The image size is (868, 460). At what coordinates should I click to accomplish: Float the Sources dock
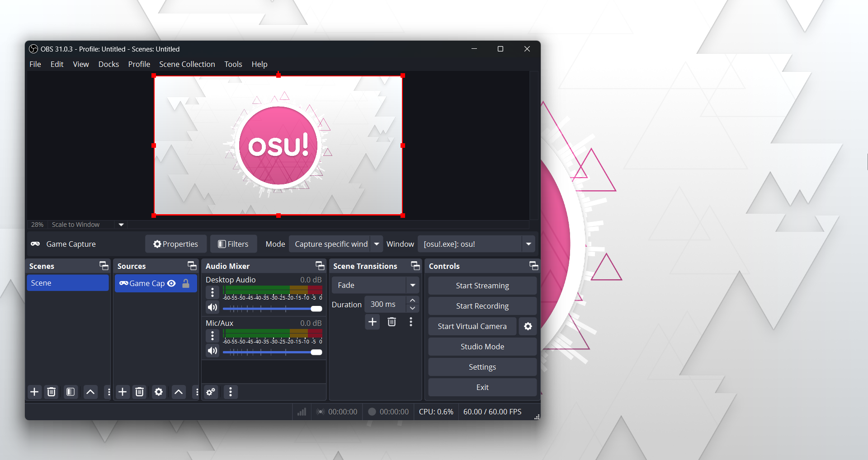(x=192, y=266)
